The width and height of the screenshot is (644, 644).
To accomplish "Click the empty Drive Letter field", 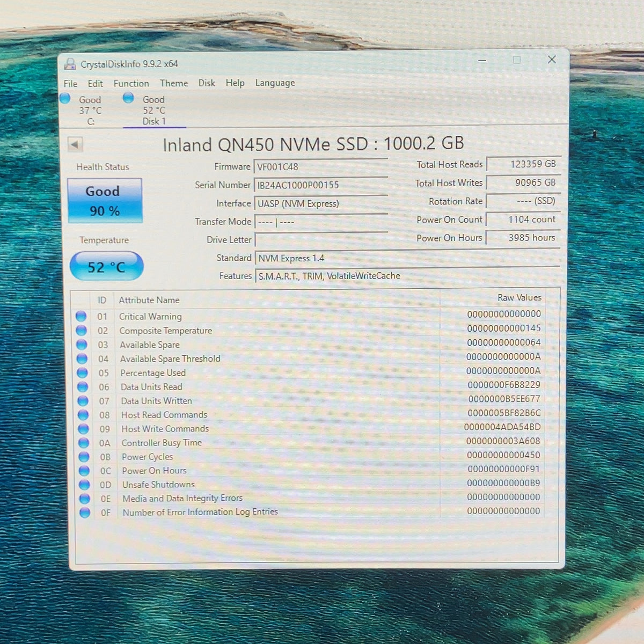I will 321,240.
